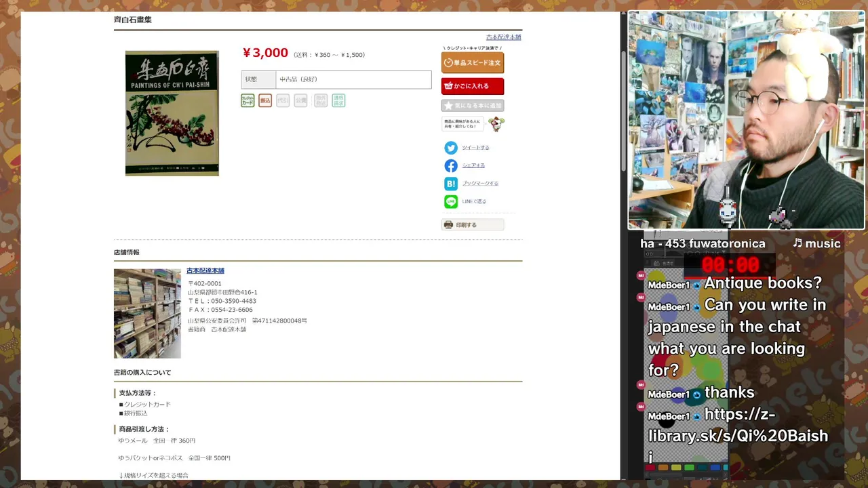Click the z-library URL chat message

pyautogui.click(x=738, y=436)
